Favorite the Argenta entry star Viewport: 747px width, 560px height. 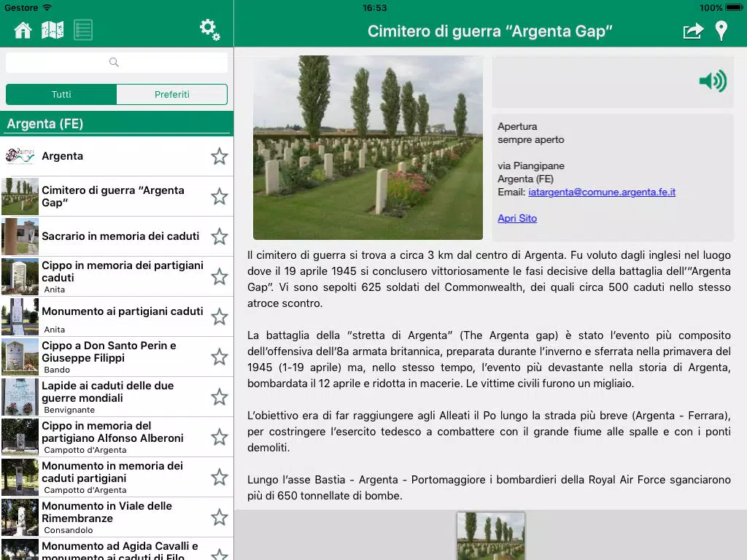[219, 156]
